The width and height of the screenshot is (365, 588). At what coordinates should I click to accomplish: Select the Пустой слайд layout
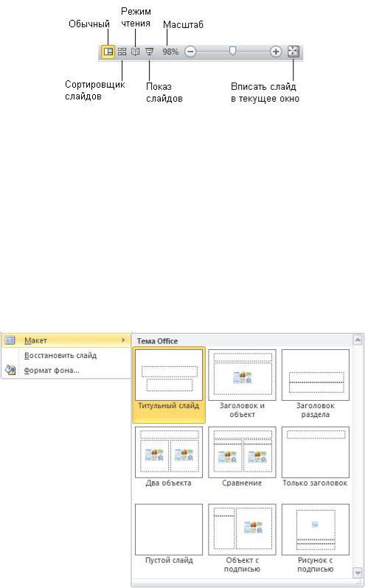click(169, 535)
